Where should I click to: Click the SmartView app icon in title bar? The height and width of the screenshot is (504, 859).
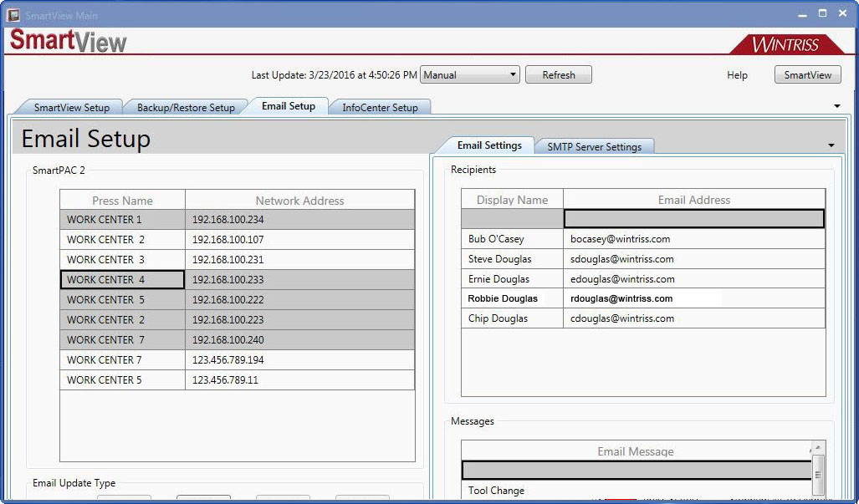click(x=13, y=15)
